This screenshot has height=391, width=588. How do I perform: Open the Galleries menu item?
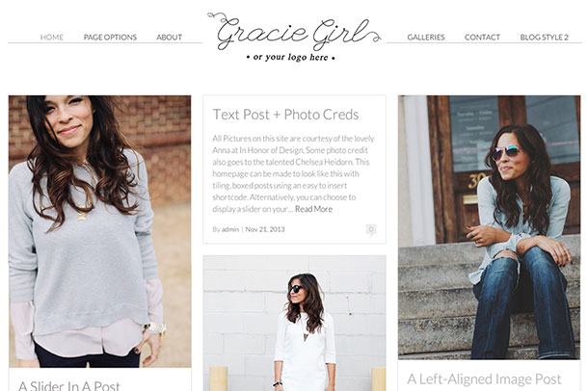426,37
